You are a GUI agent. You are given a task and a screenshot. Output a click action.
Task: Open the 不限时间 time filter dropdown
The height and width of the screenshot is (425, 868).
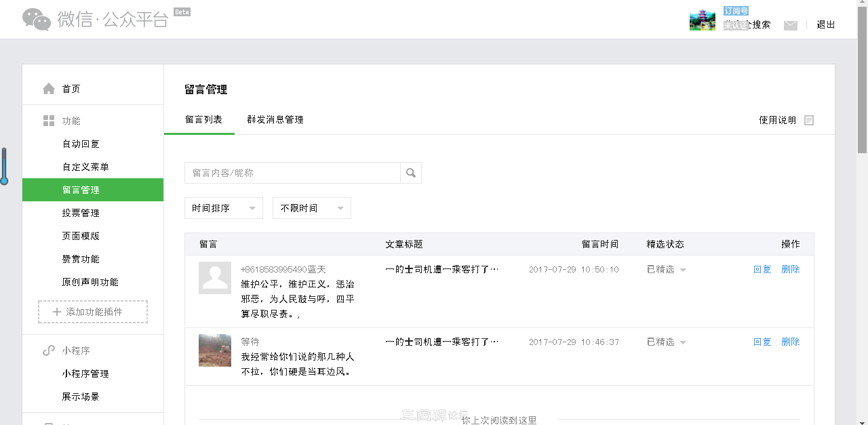[312, 208]
